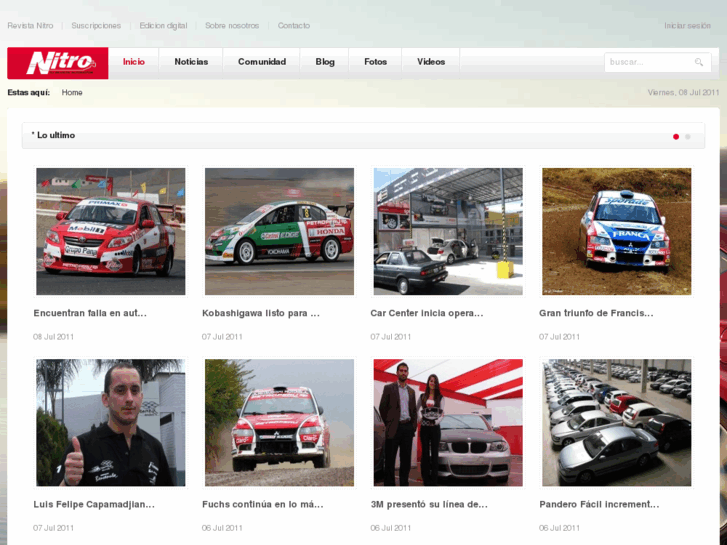Image resolution: width=727 pixels, height=545 pixels.
Task: Open the Noticias menu tab
Action: [x=191, y=62]
